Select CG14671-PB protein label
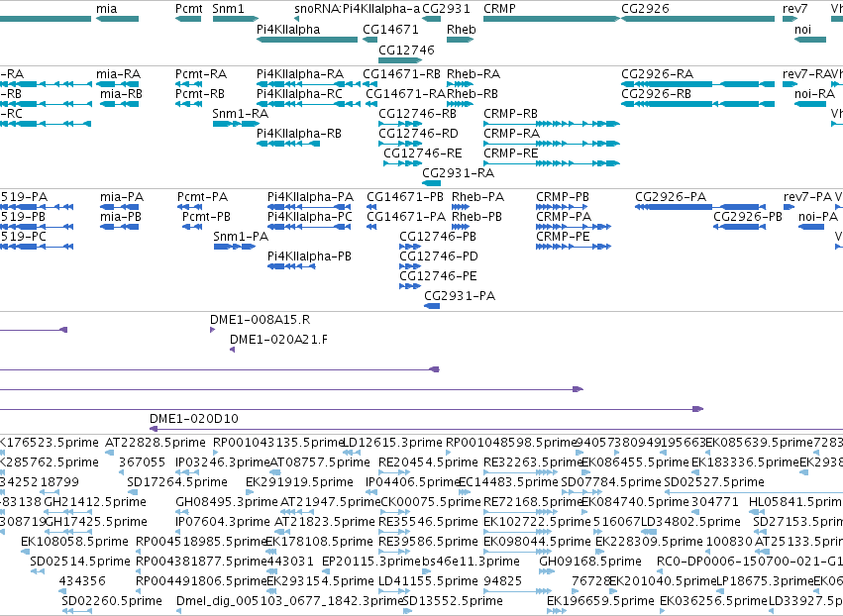The image size is (843, 616). click(x=405, y=197)
